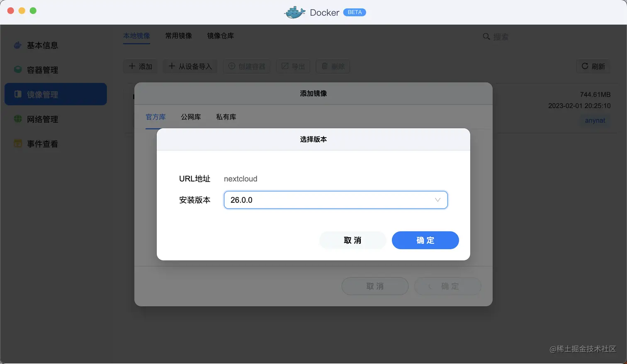Switch to the 公网库 tab

coord(191,117)
